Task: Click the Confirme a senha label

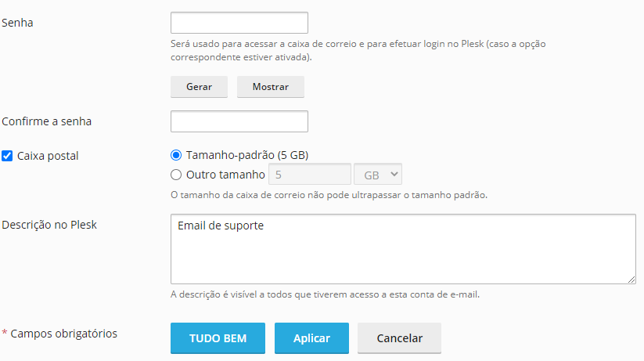Action: point(47,121)
